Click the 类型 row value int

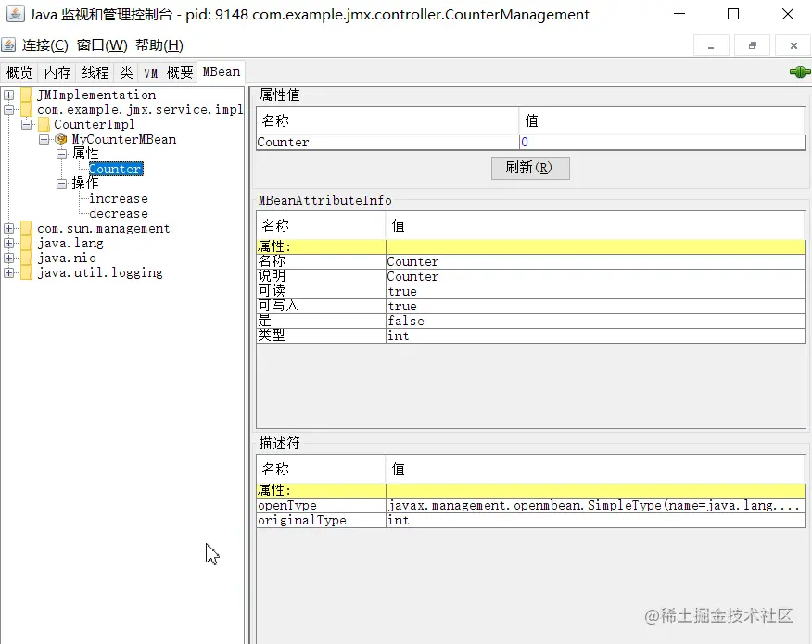coord(595,336)
